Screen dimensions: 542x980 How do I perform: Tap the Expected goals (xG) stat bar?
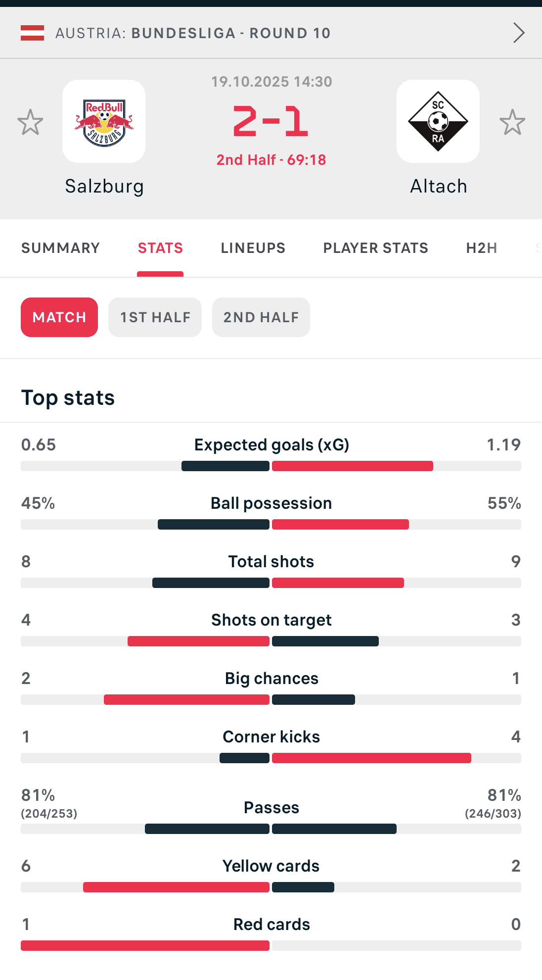pyautogui.click(x=271, y=466)
